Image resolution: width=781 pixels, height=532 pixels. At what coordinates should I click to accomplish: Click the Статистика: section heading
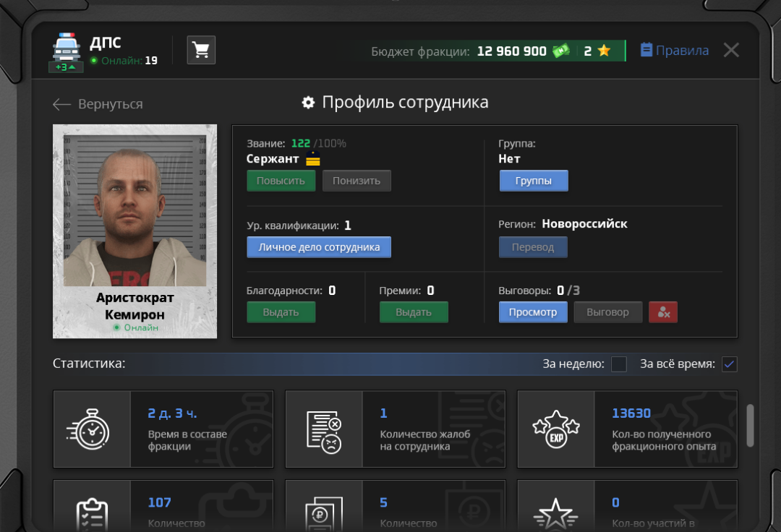coord(89,364)
